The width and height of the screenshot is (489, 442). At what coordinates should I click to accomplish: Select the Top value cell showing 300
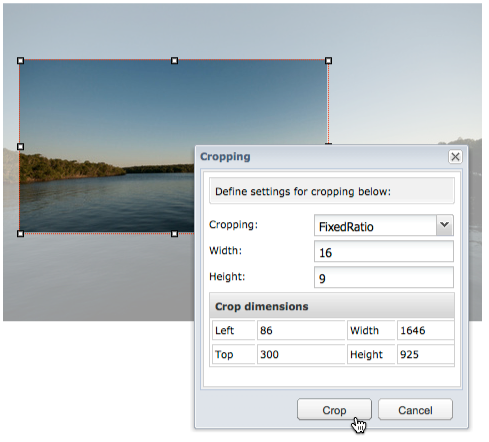tap(301, 354)
